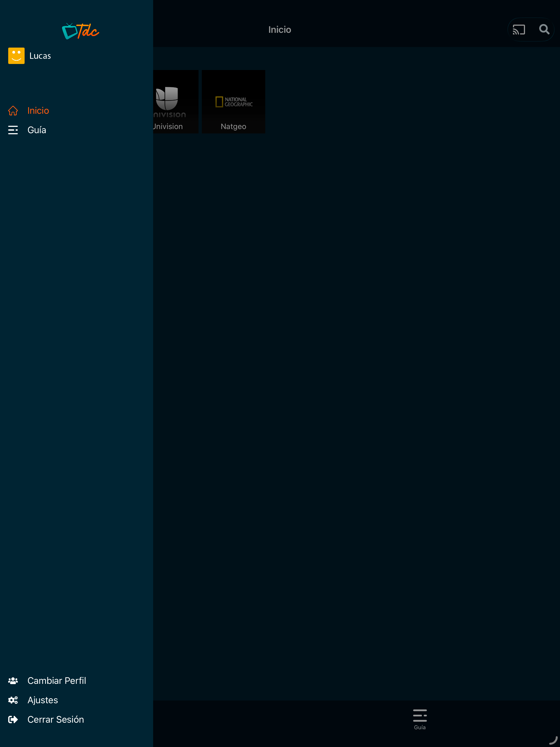The image size is (560, 747).
Task: Open Lucas profile avatar
Action: (x=16, y=56)
